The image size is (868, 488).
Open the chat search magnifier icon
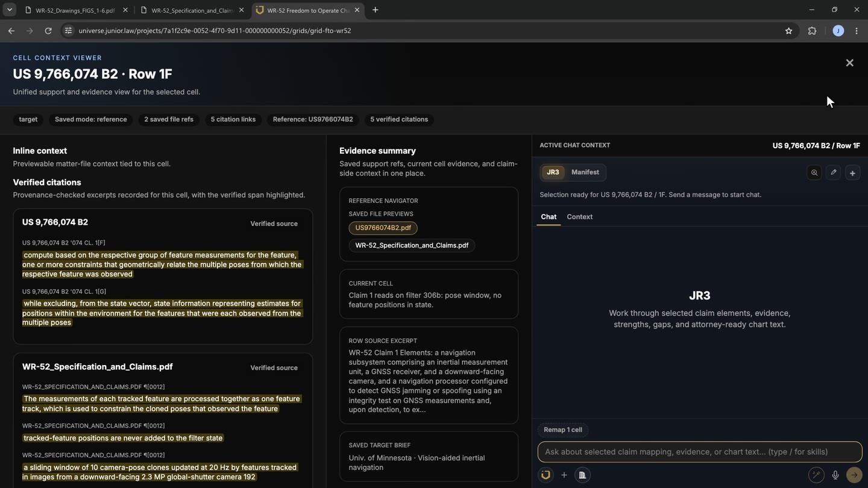coord(814,172)
